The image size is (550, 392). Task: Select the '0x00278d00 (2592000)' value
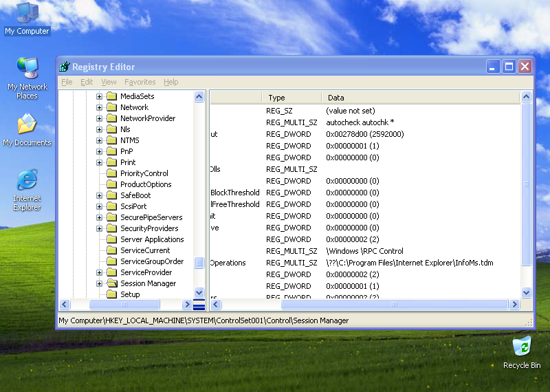tap(365, 134)
